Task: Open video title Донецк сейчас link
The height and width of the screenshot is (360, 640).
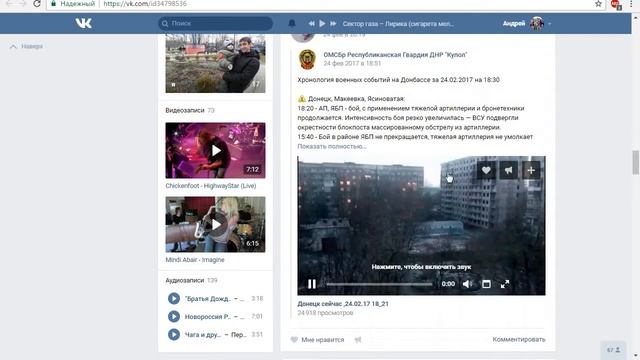Action: tap(343, 304)
